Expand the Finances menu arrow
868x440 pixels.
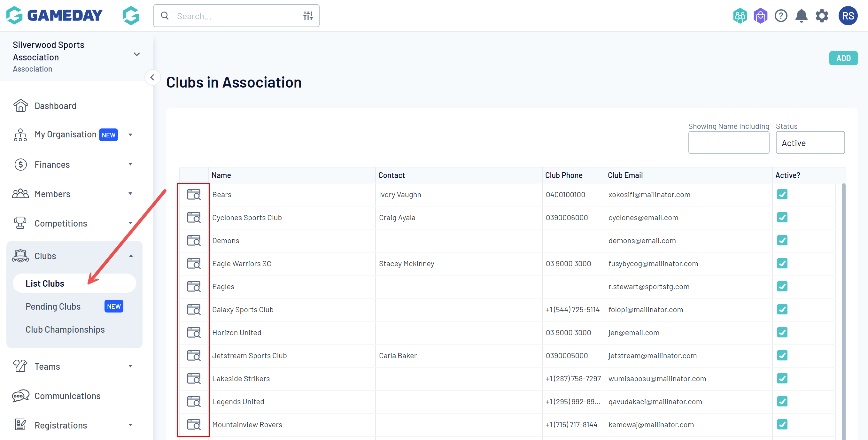point(130,165)
